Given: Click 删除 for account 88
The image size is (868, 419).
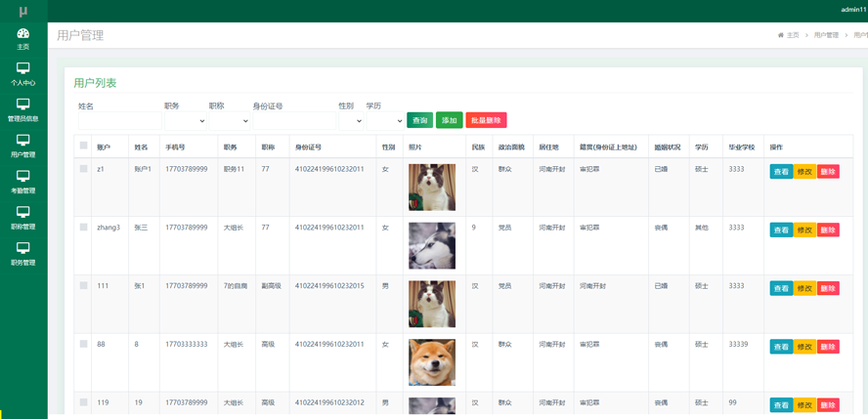Looking at the screenshot, I should [828, 347].
